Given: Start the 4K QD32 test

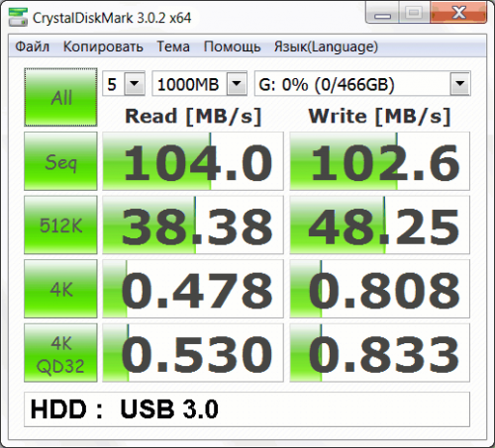Looking at the screenshot, I should click(x=60, y=353).
